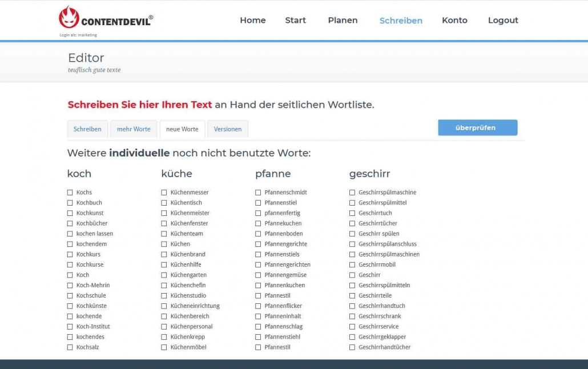The width and height of the screenshot is (588, 369).
Task: Open the Home menu item
Action: (252, 20)
